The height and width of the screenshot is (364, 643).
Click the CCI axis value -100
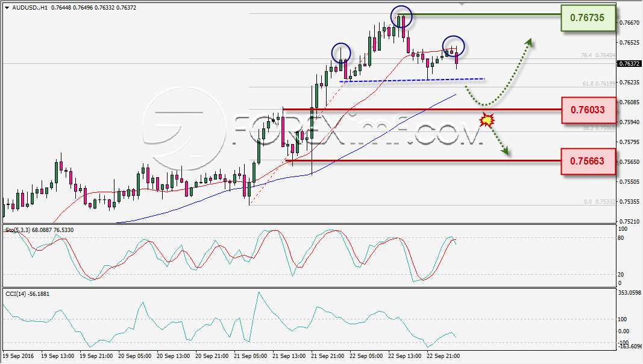(x=623, y=343)
